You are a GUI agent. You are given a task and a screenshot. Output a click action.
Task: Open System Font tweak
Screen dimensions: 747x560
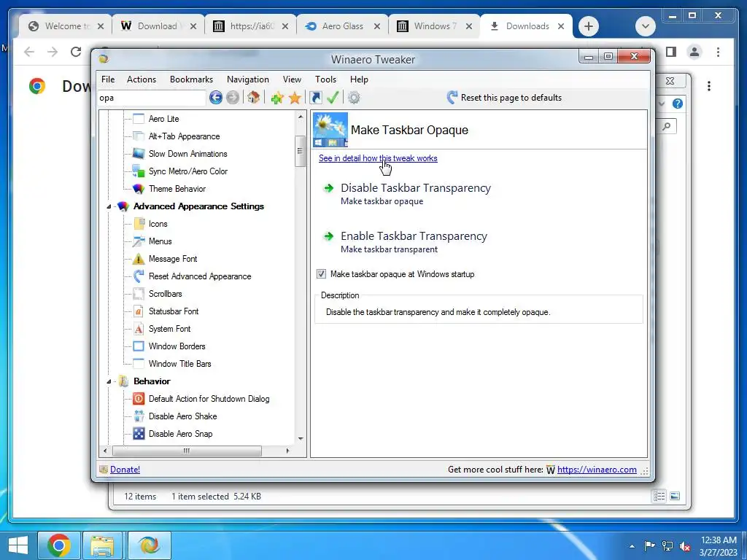[169, 329]
